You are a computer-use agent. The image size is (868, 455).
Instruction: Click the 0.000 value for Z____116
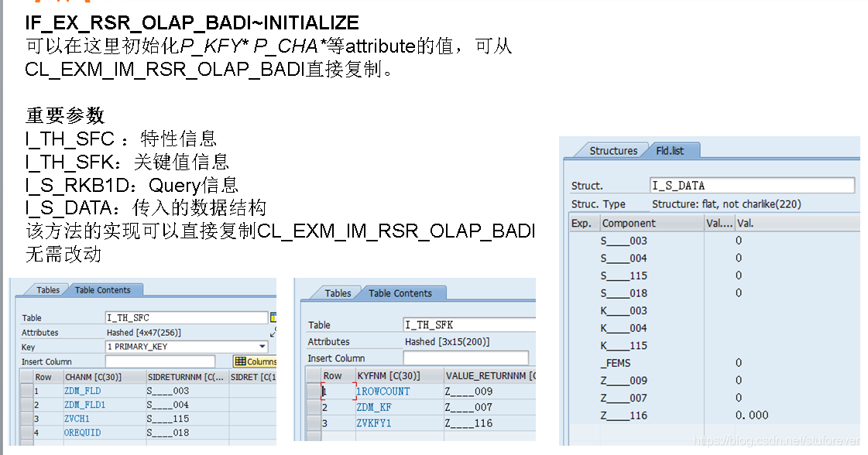[x=752, y=415]
